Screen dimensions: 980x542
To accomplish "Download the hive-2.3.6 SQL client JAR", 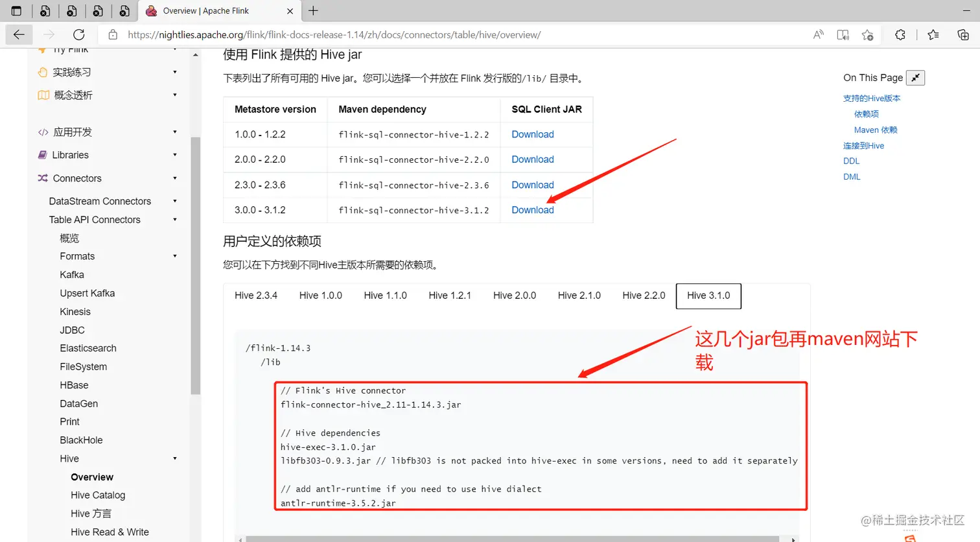I will click(x=533, y=185).
